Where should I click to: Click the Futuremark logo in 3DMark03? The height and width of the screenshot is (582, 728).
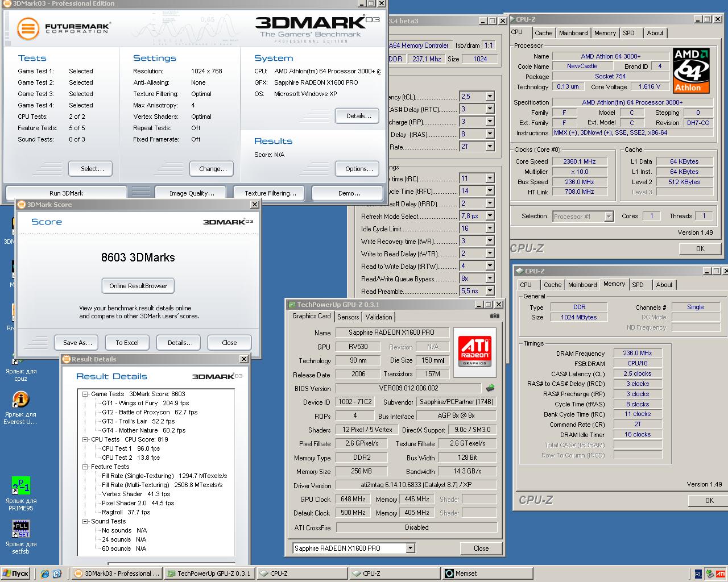click(x=64, y=28)
